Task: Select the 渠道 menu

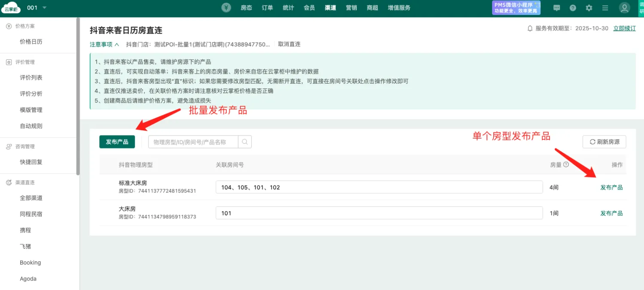Action: (x=331, y=8)
